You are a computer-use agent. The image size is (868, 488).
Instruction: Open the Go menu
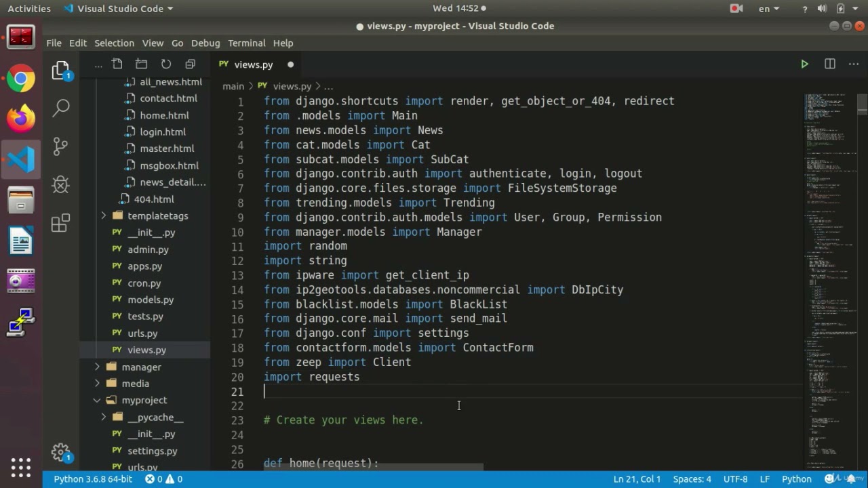click(178, 43)
